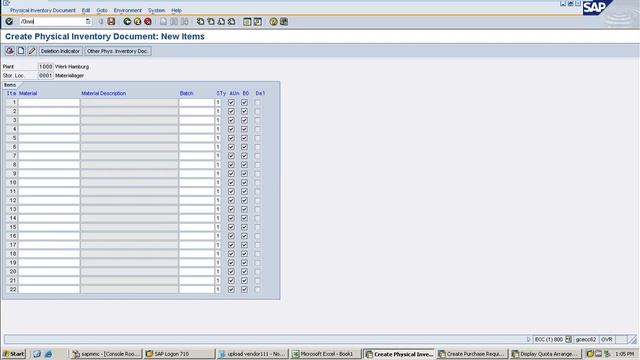Switch to Microsoft Excel - Book1 taskbar window

point(326,354)
